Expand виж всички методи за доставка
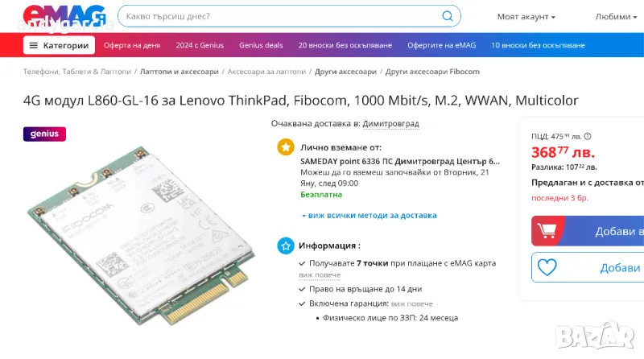644x359 pixels. pos(369,215)
